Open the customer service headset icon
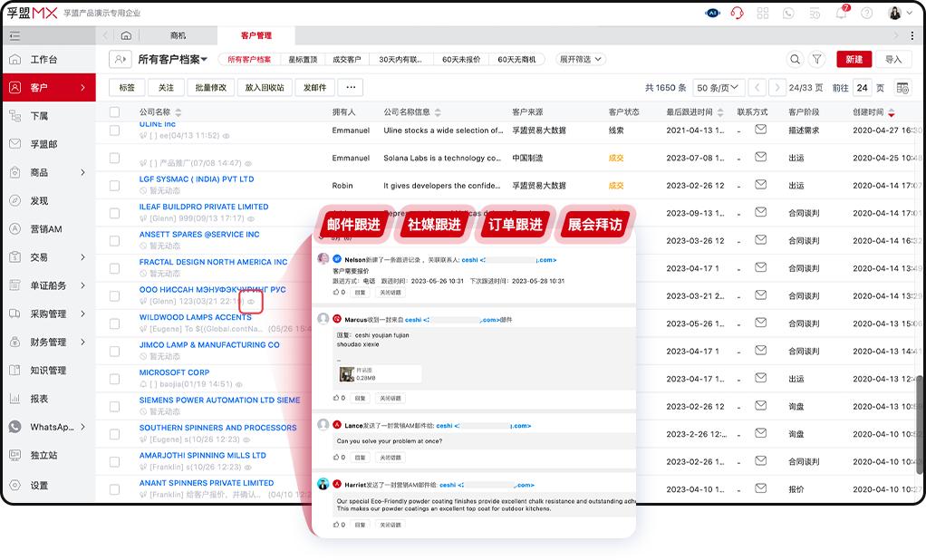This screenshot has height=560, width=926. coord(737,13)
